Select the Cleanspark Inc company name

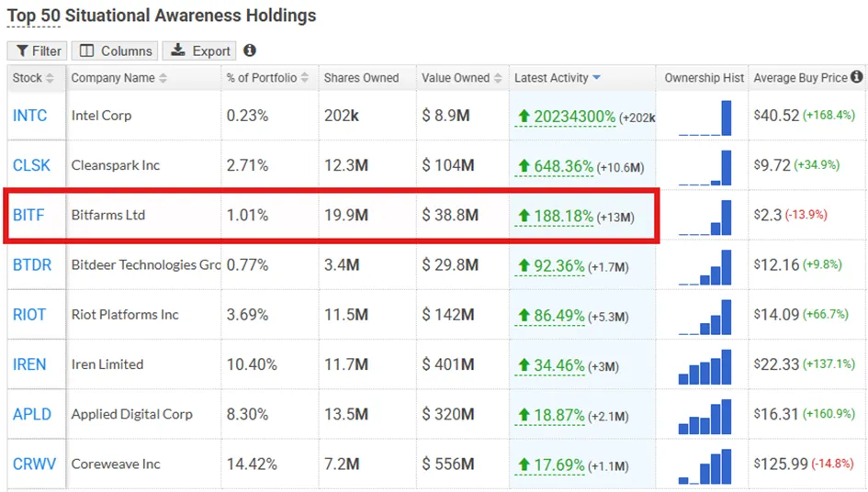(116, 165)
